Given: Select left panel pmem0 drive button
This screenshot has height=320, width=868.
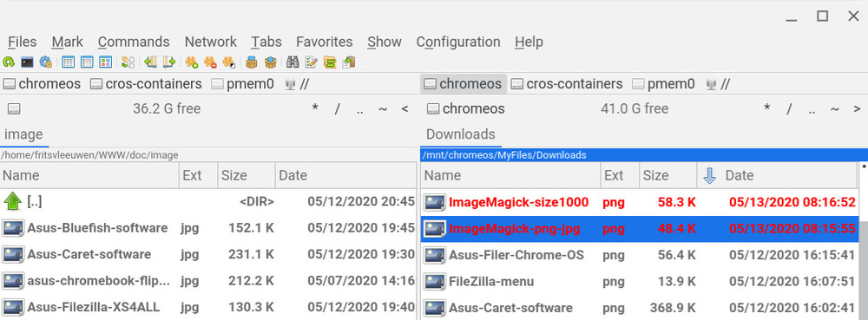Looking at the screenshot, I should [243, 84].
